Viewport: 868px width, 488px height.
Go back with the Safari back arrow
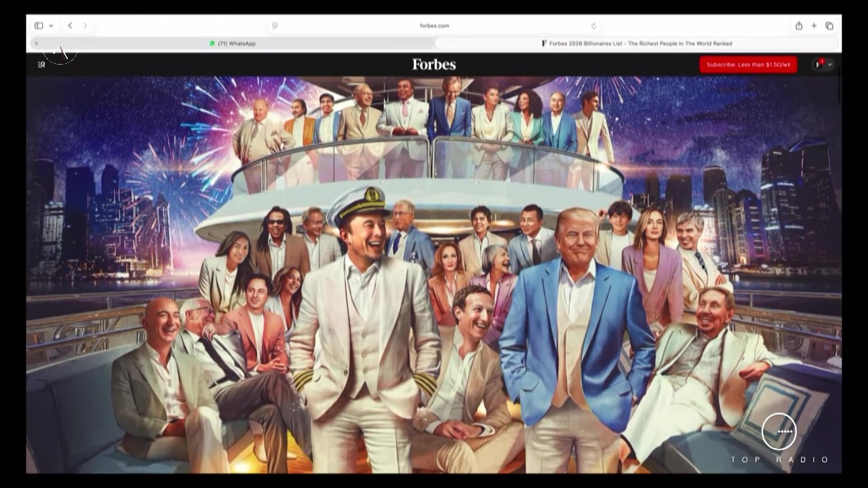70,26
